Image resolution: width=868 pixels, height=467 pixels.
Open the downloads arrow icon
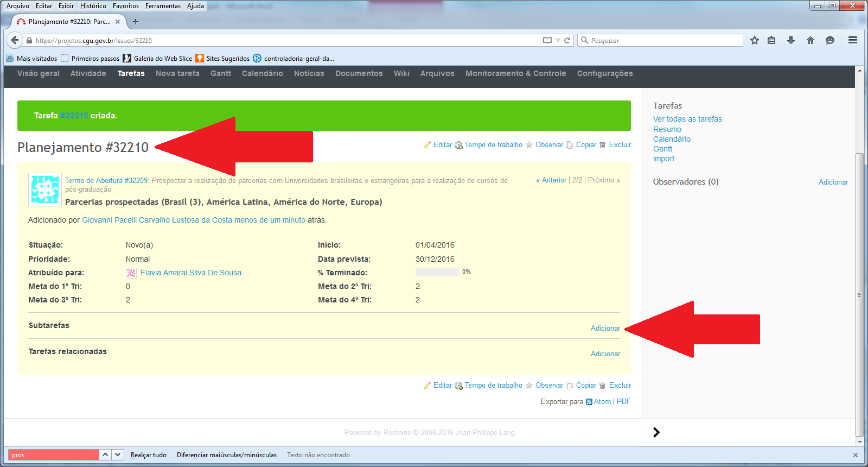[791, 40]
